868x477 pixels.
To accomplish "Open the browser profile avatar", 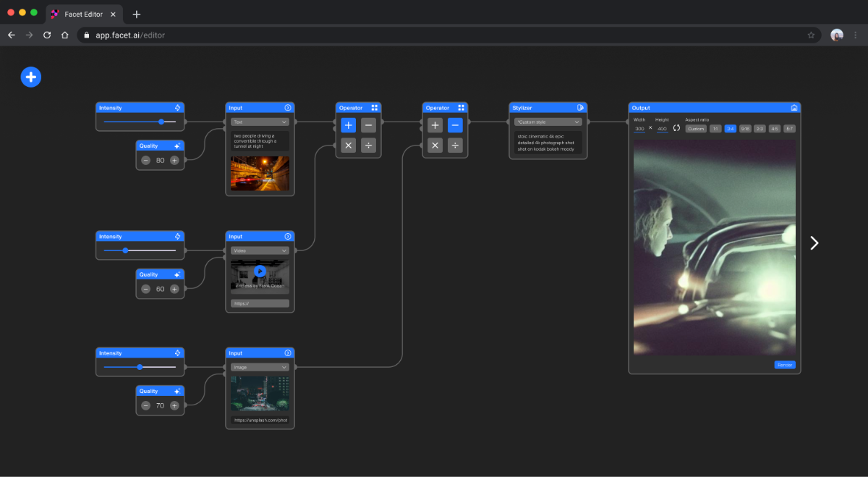I will point(837,35).
